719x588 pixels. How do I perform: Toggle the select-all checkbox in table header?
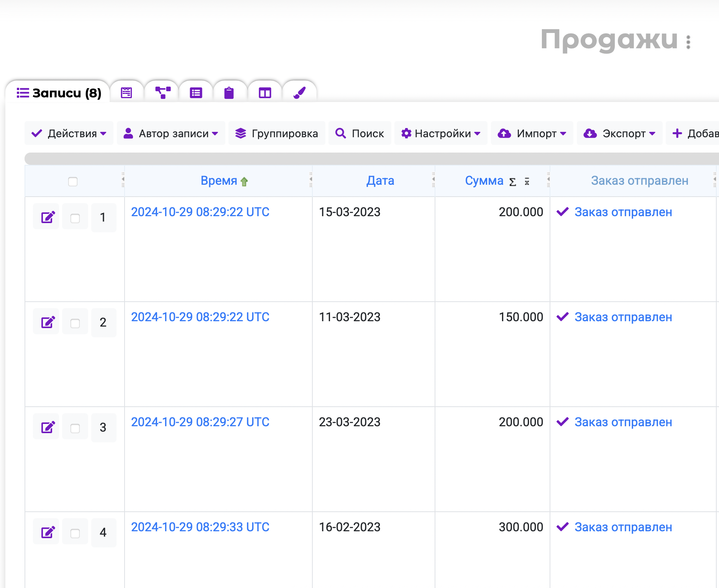[73, 181]
